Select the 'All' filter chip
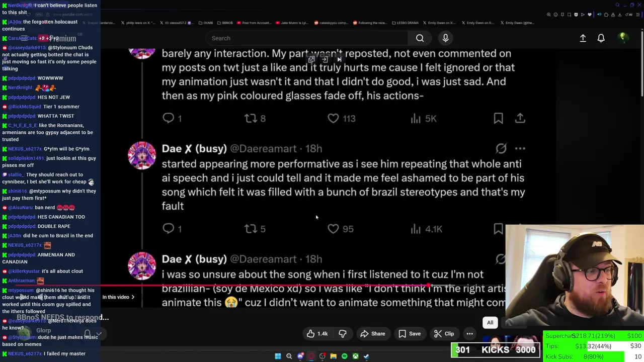This screenshot has width=644, height=362. [x=490, y=323]
